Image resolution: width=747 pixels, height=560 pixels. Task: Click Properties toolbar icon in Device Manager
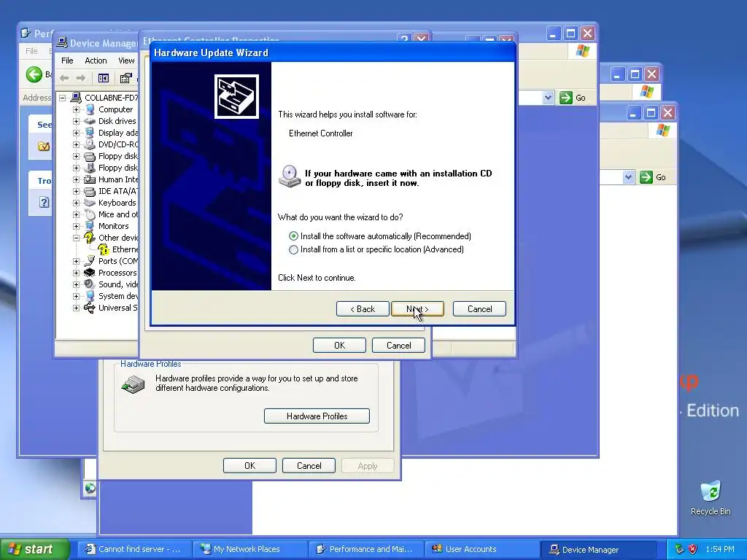click(x=125, y=78)
